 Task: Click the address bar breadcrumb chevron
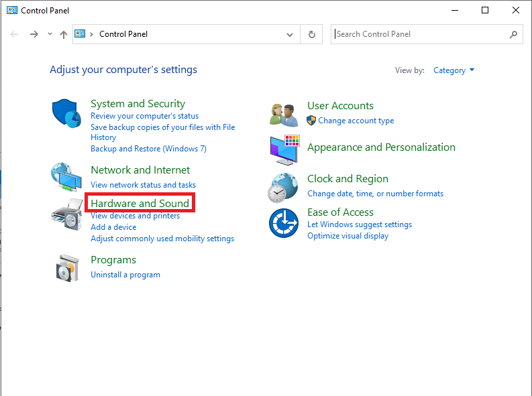point(91,34)
